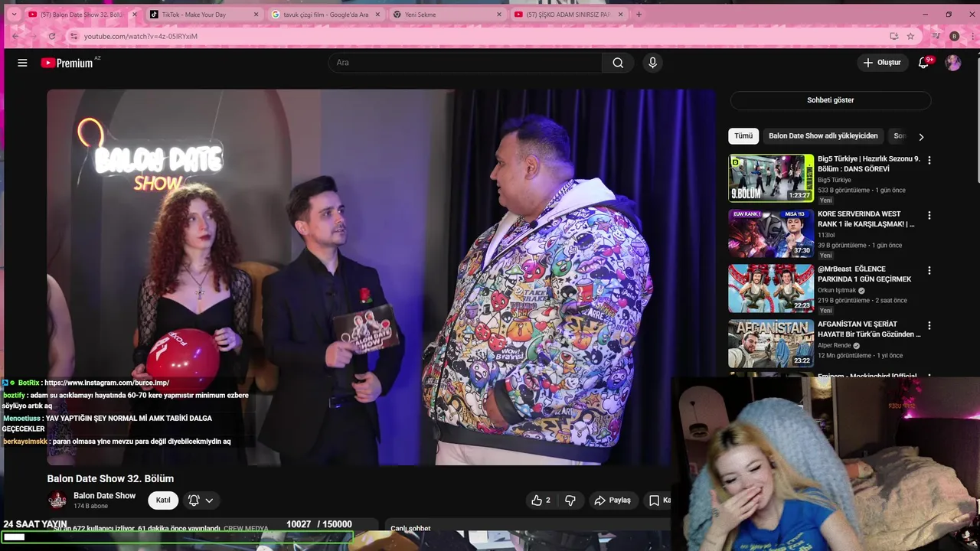
Task: Click the Oluştur create button
Action: [x=882, y=63]
